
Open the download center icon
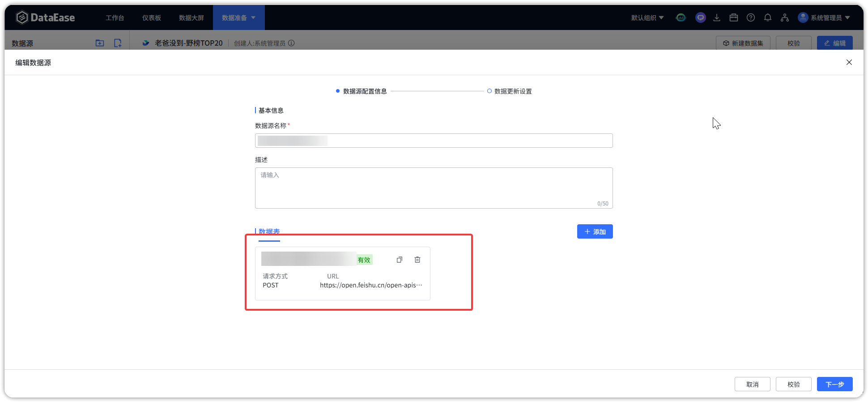(x=717, y=17)
